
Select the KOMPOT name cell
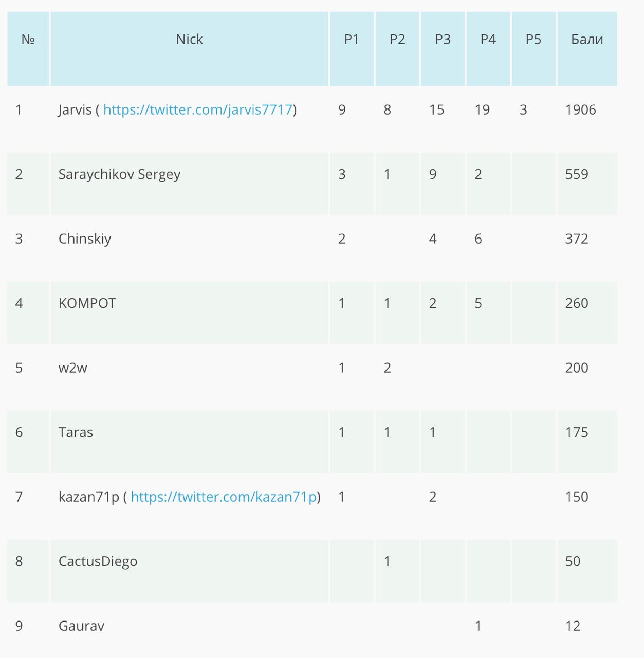pyautogui.click(x=189, y=313)
